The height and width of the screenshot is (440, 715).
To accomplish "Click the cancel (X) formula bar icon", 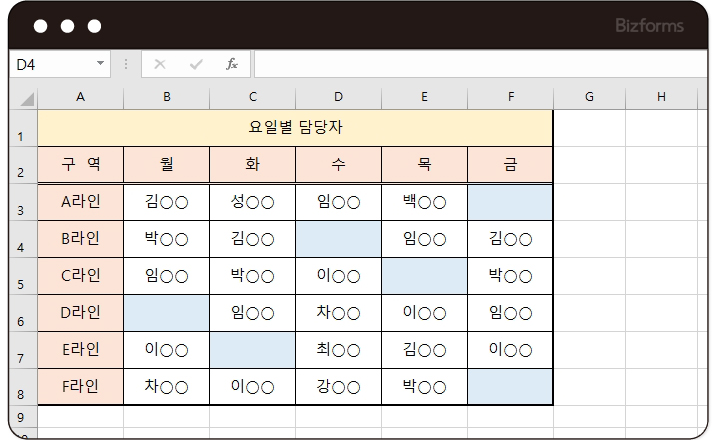I will pos(160,64).
